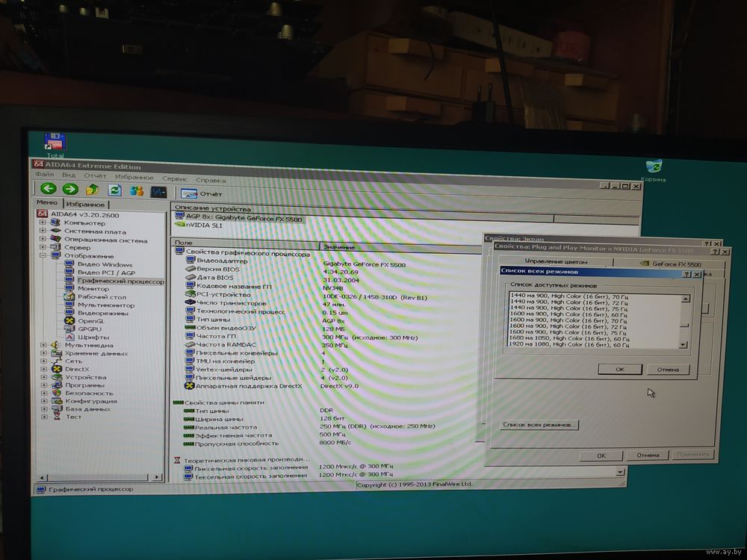Click OK in the monitor properties dialog
747x560 pixels.
point(601,455)
